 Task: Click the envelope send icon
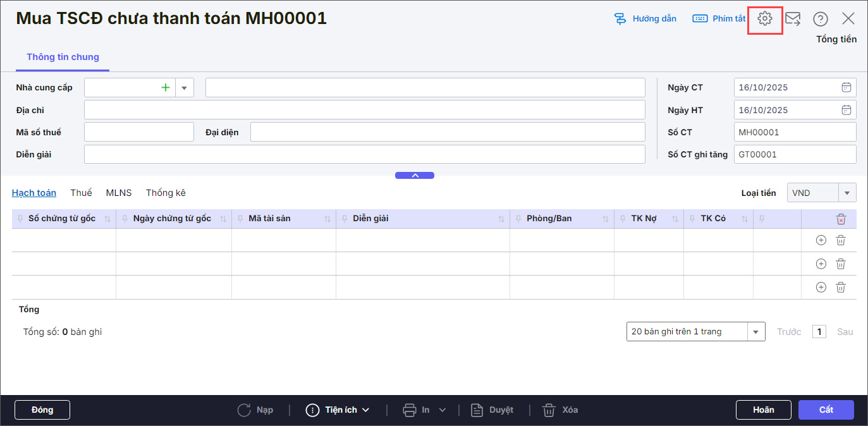tap(793, 19)
